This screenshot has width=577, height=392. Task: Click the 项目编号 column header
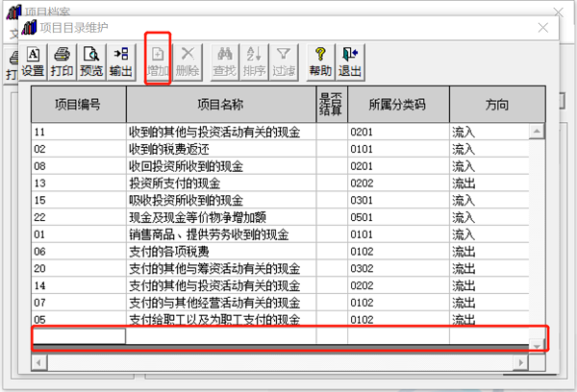79,105
